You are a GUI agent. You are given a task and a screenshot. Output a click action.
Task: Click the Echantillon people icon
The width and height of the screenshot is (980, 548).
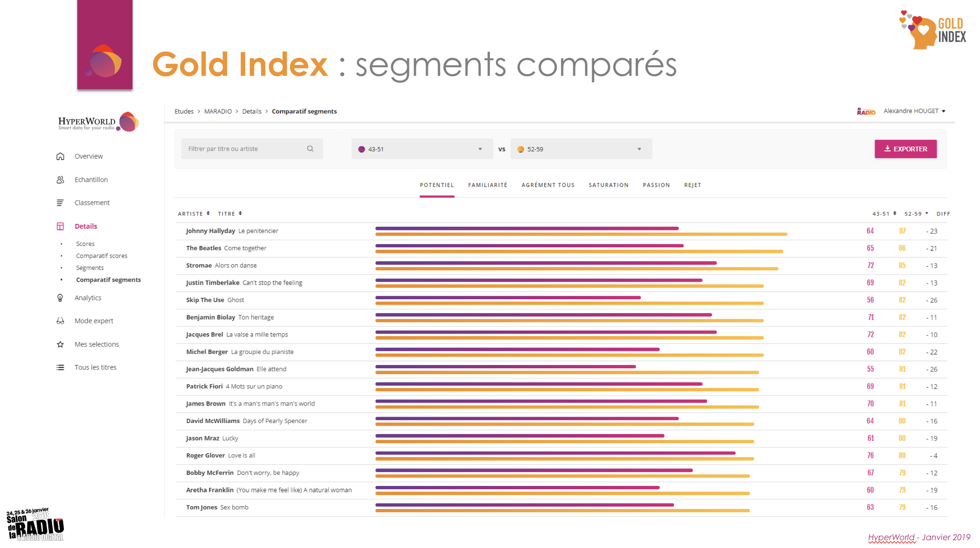60,180
